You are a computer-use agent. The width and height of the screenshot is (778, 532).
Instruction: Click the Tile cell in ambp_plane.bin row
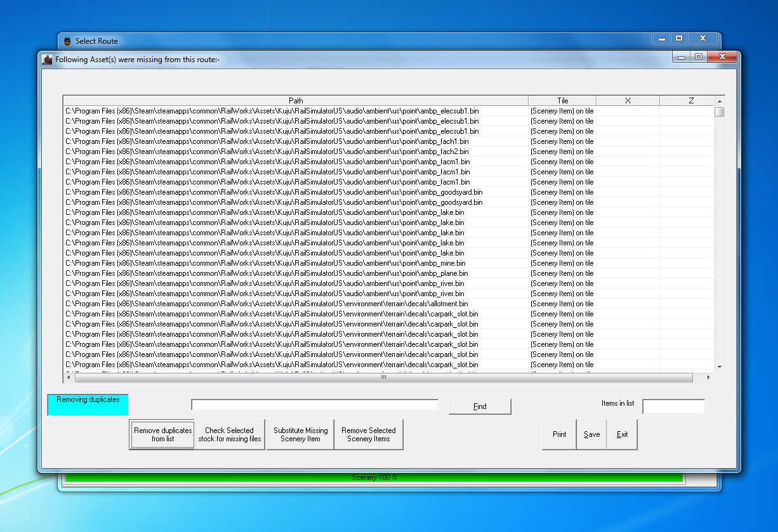point(562,273)
